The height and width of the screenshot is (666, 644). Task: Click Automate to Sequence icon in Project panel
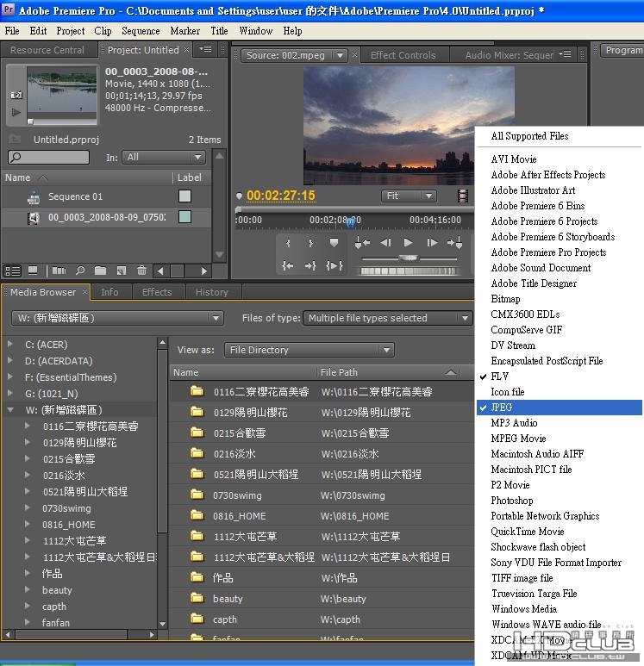[59, 271]
